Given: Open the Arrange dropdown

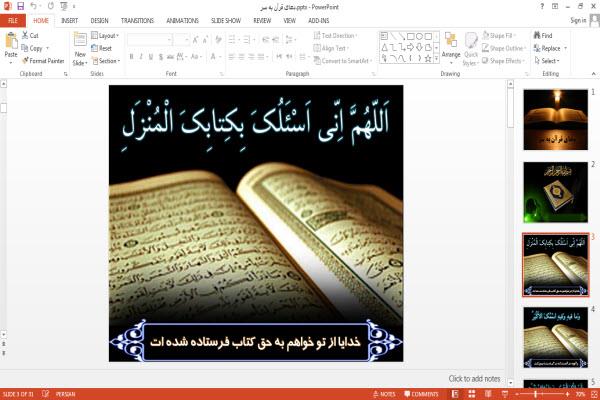Looking at the screenshot, I should (x=451, y=49).
